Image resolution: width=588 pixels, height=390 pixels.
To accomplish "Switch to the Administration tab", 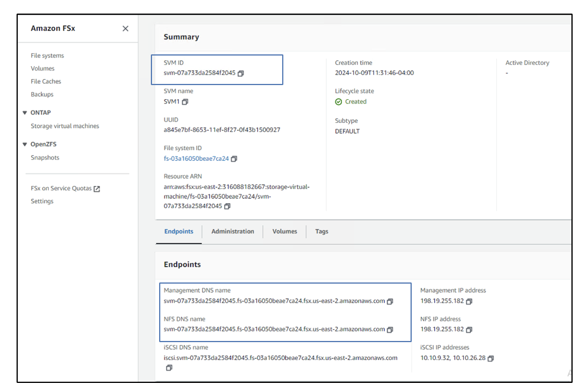I will click(x=232, y=232).
